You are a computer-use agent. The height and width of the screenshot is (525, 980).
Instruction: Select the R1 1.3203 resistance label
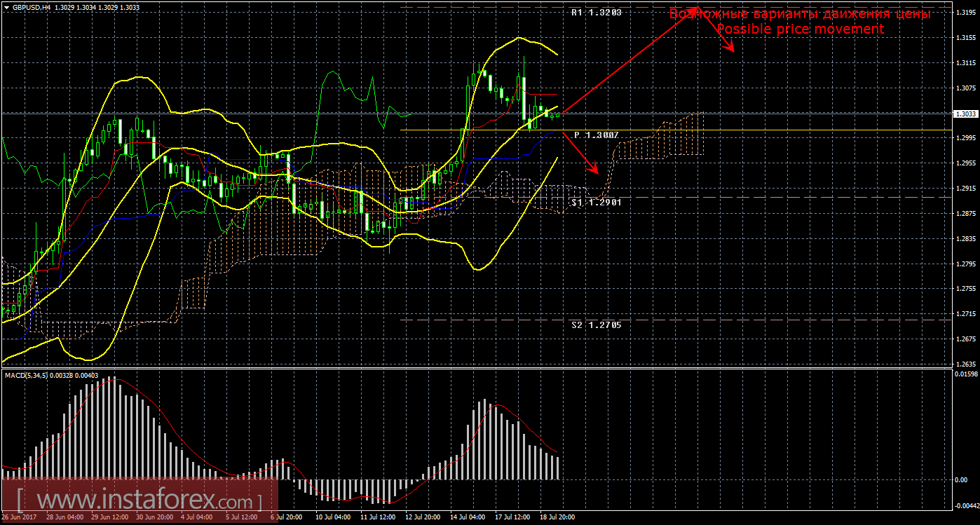[596, 13]
